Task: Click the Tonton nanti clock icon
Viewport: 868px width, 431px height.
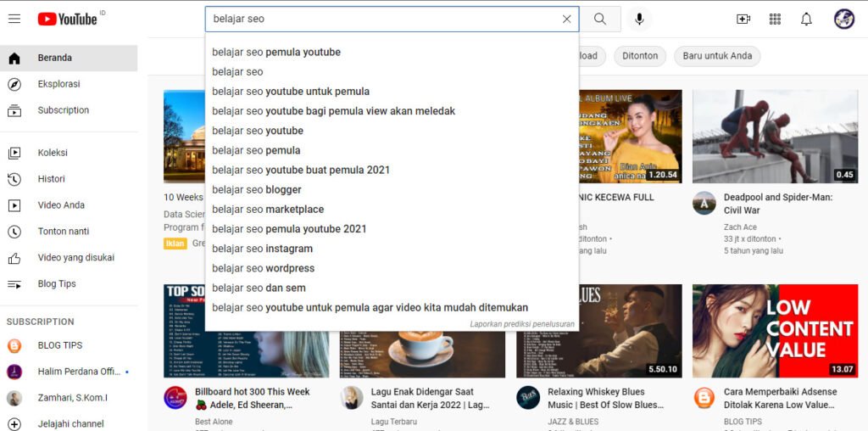Action: click(x=14, y=232)
